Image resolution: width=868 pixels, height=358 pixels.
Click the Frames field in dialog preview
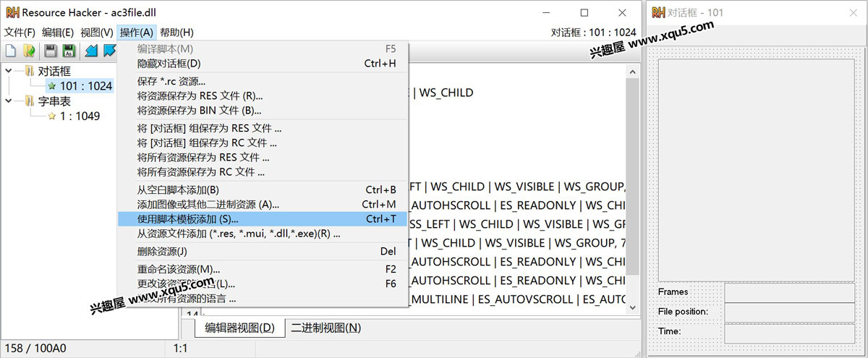point(790,292)
